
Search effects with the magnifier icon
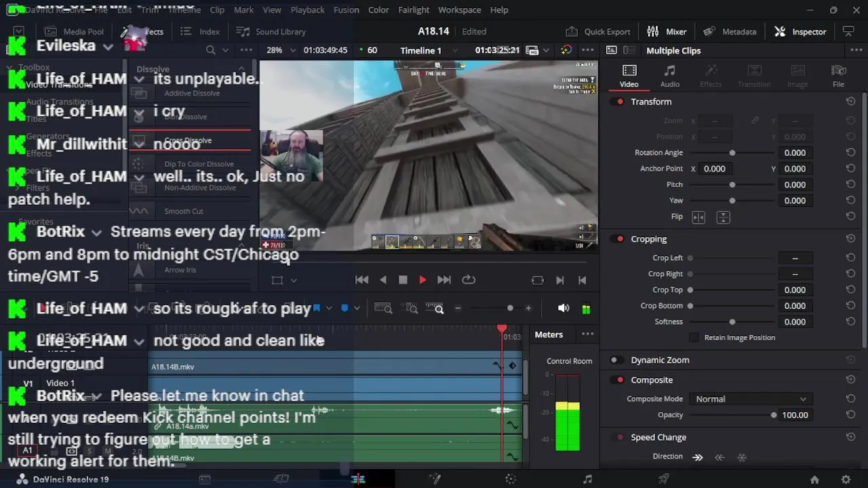click(x=210, y=50)
